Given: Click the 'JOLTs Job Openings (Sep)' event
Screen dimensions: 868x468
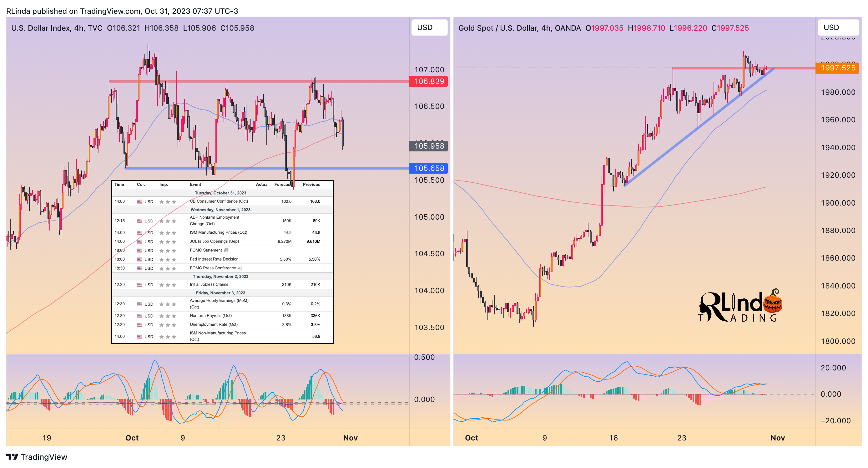Looking at the screenshot, I should [214, 242].
